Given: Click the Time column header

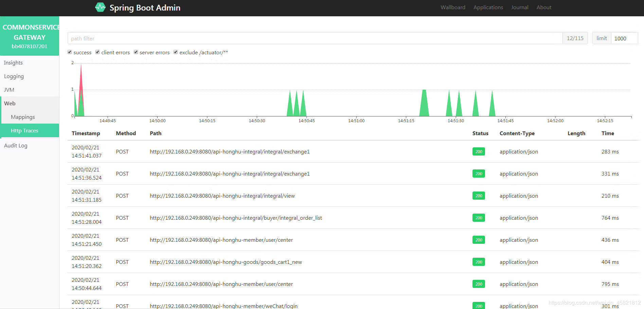Looking at the screenshot, I should 608,133.
